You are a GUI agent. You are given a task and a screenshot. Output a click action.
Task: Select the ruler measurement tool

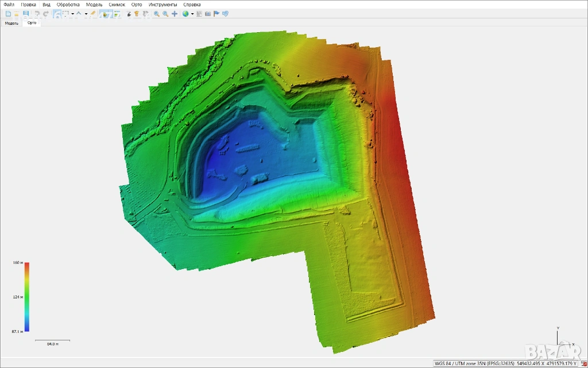point(93,14)
